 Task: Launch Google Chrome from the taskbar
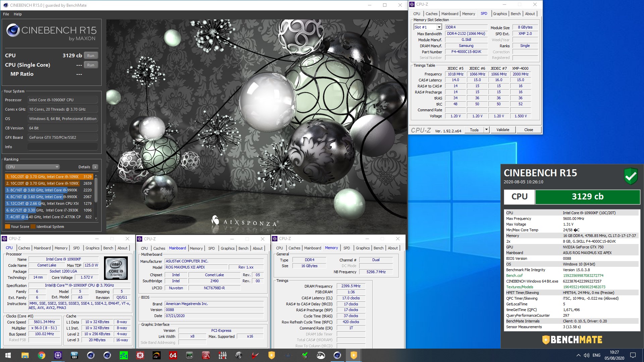click(41, 355)
